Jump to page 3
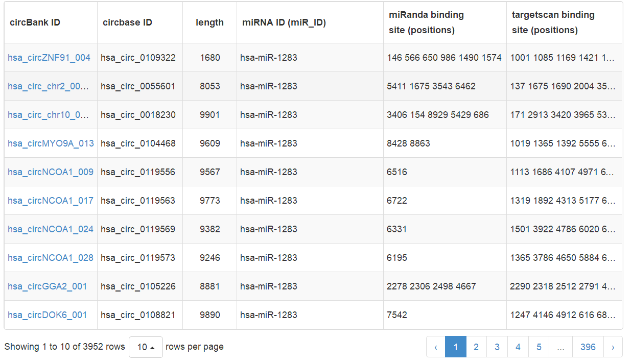The image size is (631, 364). (497, 347)
